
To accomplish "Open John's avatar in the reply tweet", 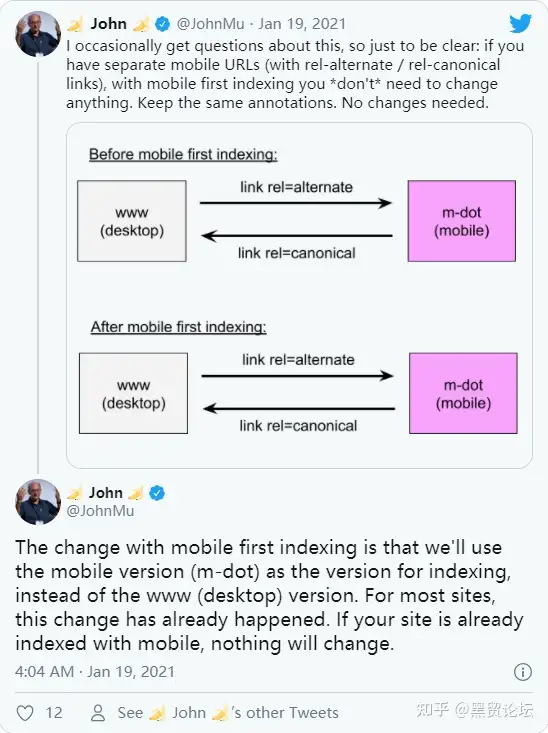I will (x=38, y=502).
